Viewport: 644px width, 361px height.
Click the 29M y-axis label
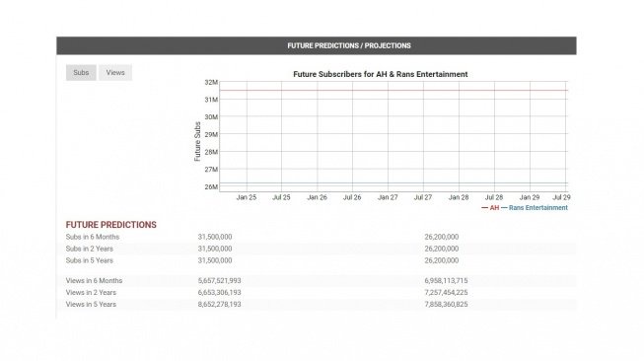[211, 135]
